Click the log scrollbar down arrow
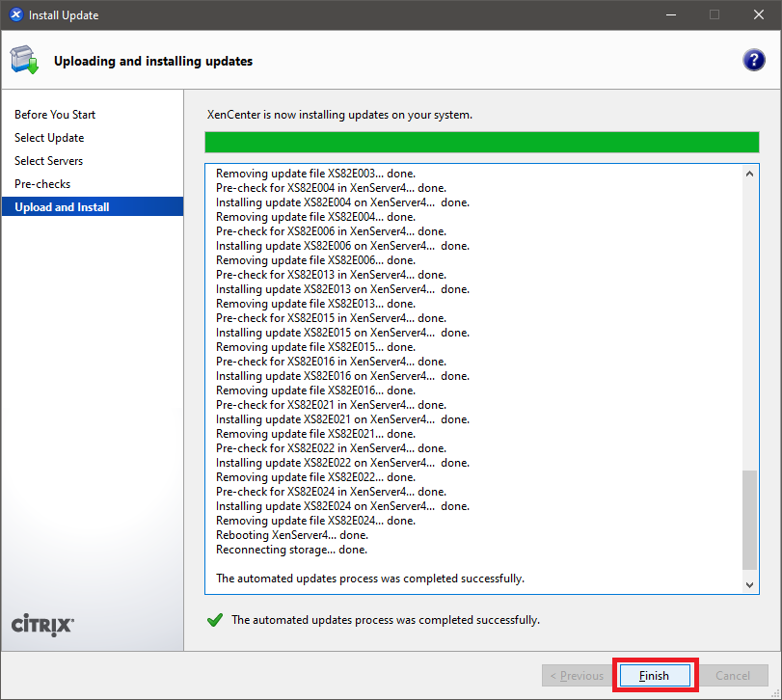This screenshot has width=782, height=700. click(750, 584)
